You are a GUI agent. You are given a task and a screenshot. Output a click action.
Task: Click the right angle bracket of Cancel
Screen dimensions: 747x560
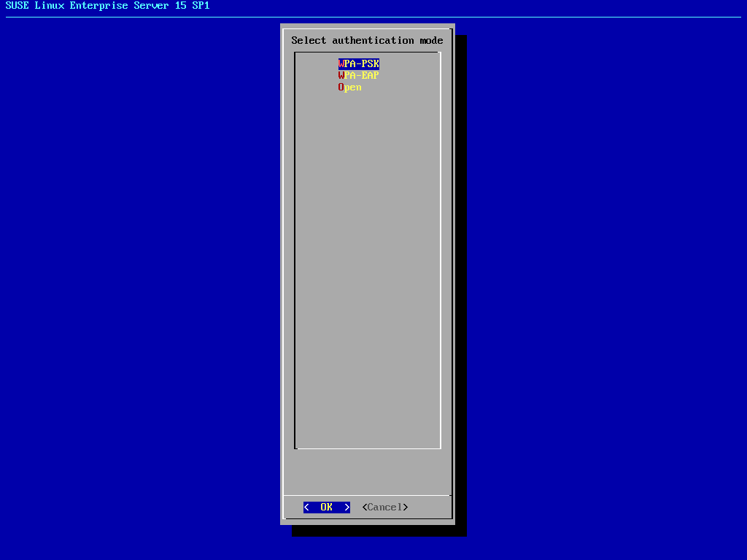click(x=406, y=507)
